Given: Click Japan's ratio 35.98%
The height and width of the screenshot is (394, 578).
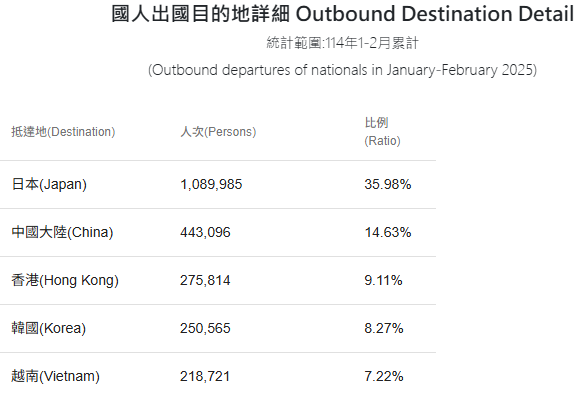Looking at the screenshot, I should [388, 184].
